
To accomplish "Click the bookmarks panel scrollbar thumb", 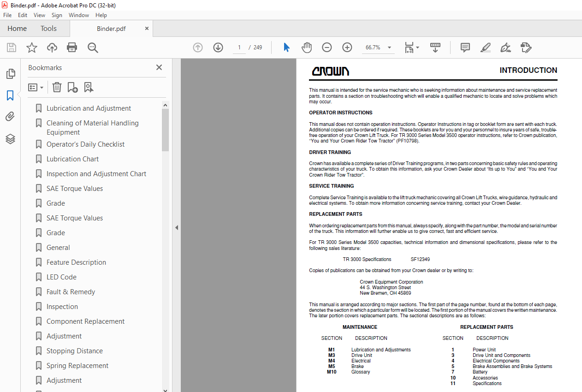I will 166,130.
